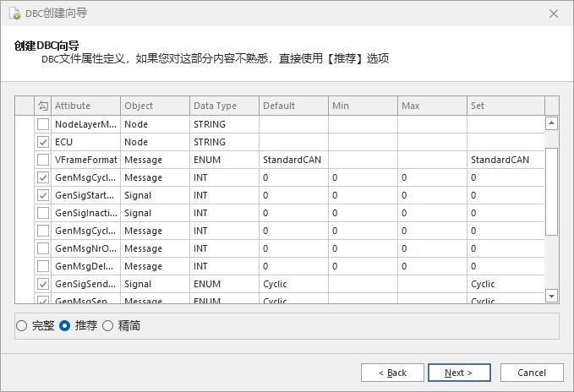Close the DBC创建向导 dialog

[x=554, y=14]
